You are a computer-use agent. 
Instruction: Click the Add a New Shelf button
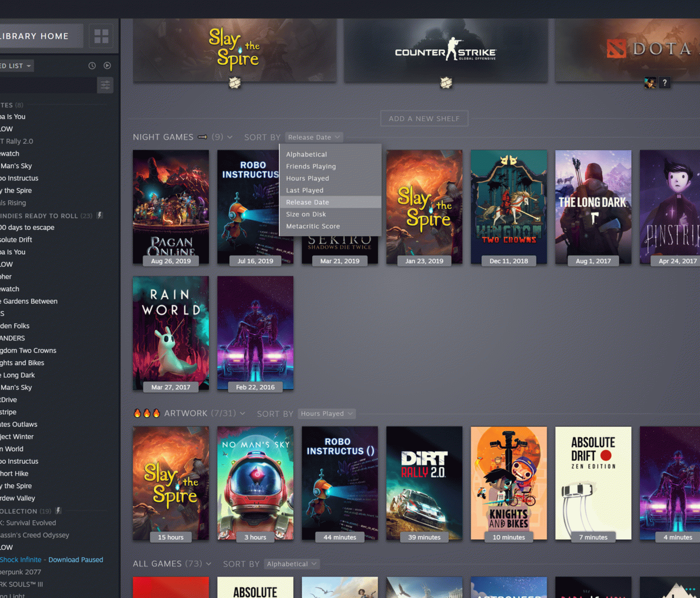(424, 118)
